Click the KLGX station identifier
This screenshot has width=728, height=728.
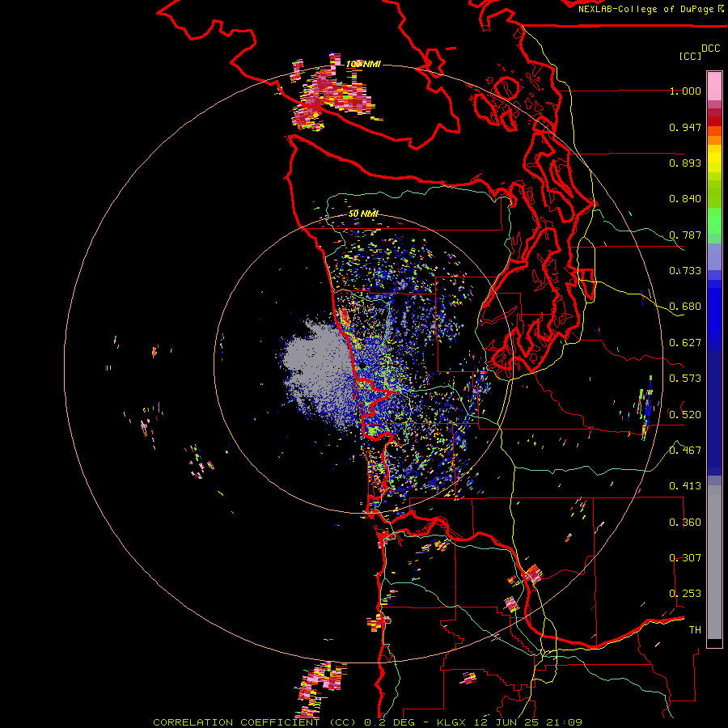[451, 722]
